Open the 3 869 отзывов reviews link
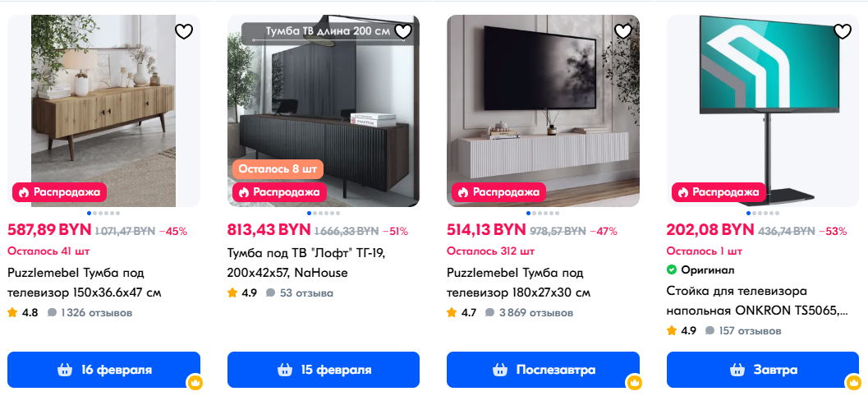The height and width of the screenshot is (396, 868). coord(529,313)
